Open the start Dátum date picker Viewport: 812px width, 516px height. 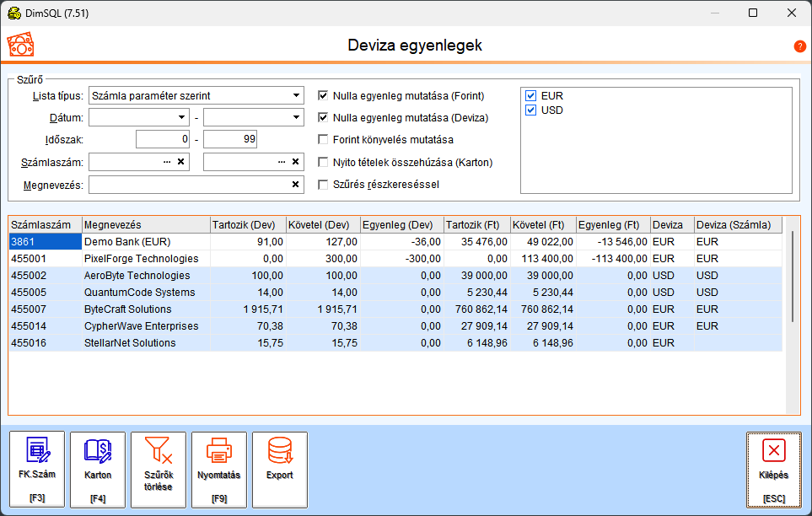coord(182,117)
